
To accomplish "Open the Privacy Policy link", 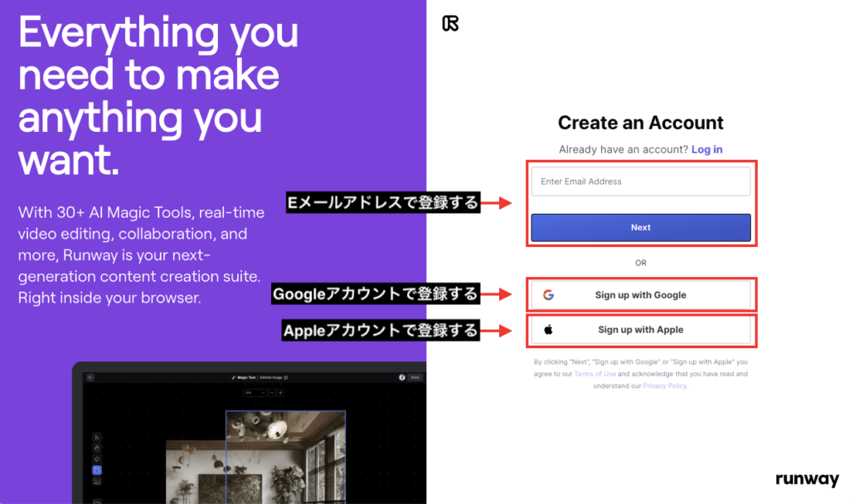I will click(665, 386).
